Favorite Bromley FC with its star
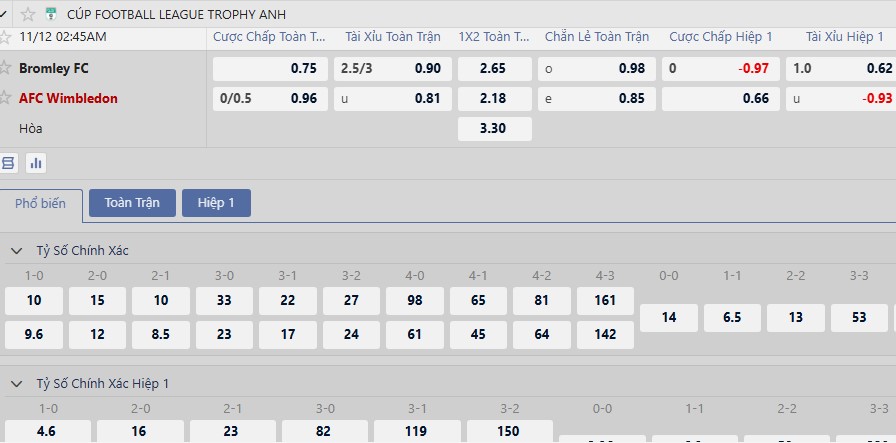Viewport: 896px width, 443px height. click(6, 69)
